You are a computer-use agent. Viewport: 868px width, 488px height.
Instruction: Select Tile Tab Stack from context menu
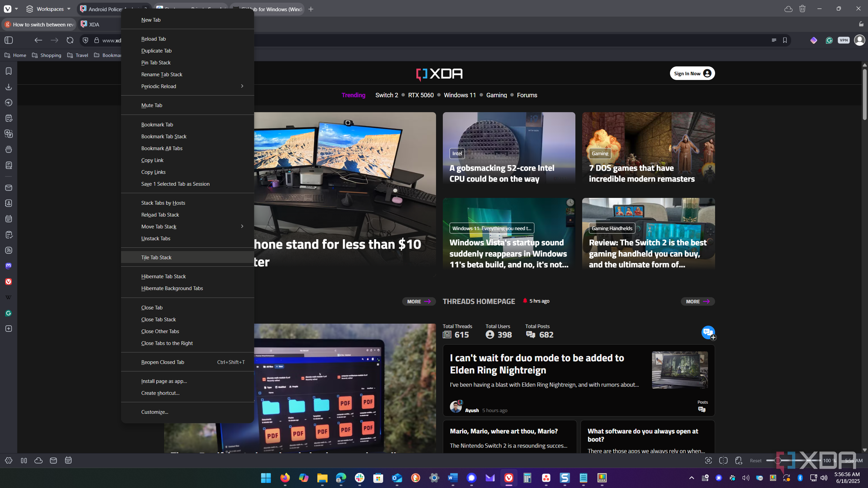coord(188,257)
